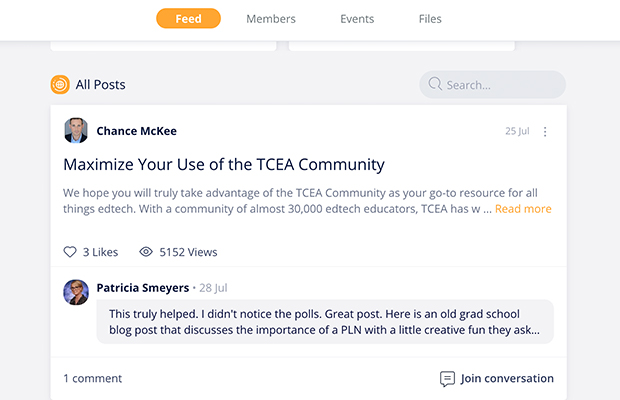This screenshot has width=620, height=400.
Task: Expand the post with Read more
Action: [523, 209]
